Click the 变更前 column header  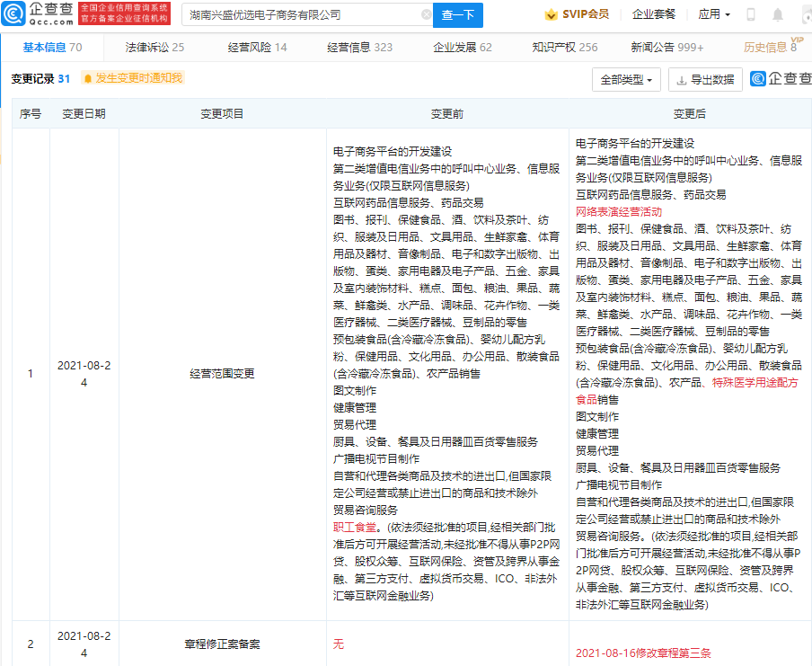point(447,113)
